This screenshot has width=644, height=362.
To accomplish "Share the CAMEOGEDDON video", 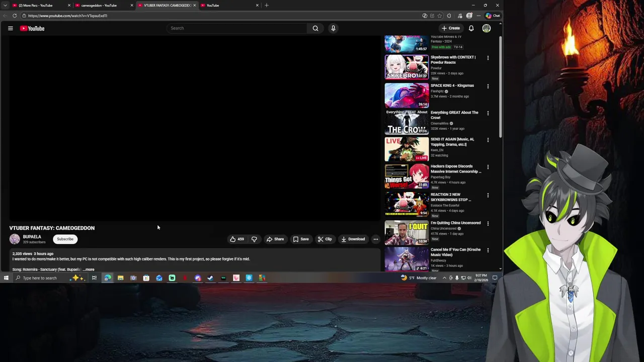I will pyautogui.click(x=275, y=239).
